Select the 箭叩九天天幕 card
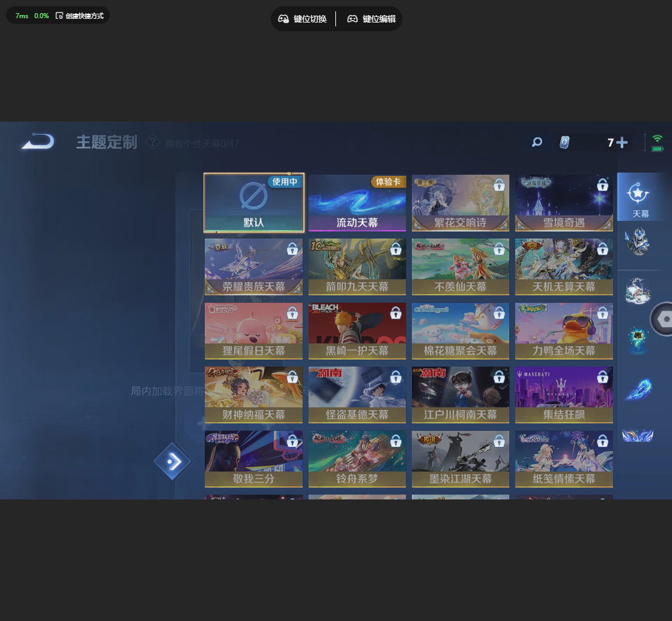The width and height of the screenshot is (672, 621). (x=357, y=267)
